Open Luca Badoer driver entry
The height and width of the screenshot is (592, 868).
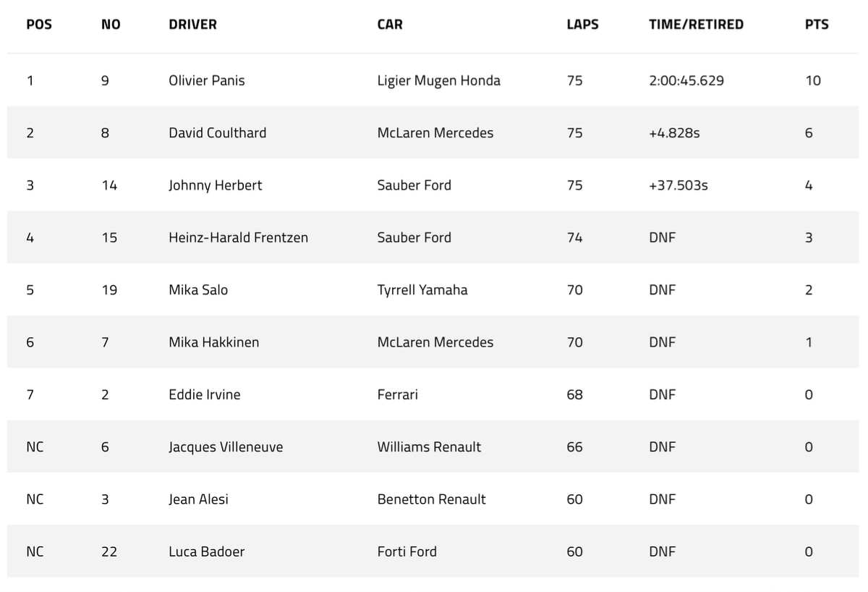coord(206,551)
